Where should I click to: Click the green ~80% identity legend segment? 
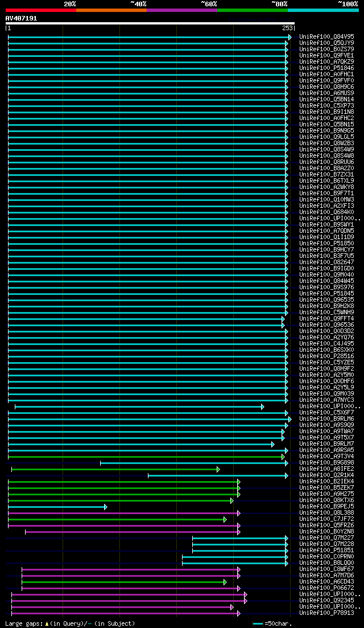253,10
